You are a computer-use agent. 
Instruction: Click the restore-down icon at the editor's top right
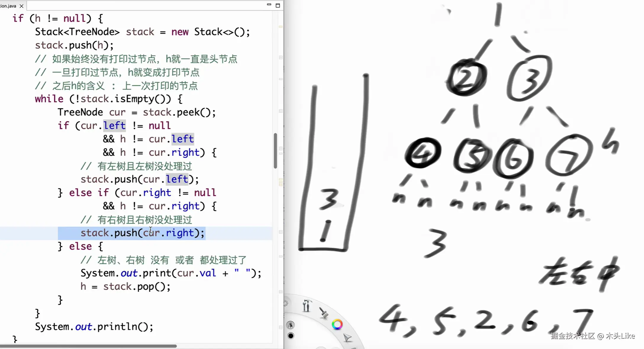coord(277,5)
